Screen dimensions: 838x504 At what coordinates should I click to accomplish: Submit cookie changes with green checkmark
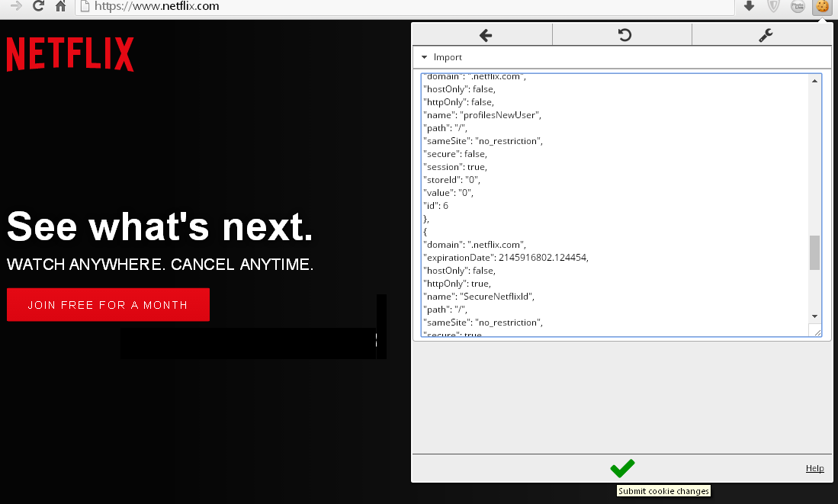pyautogui.click(x=622, y=468)
